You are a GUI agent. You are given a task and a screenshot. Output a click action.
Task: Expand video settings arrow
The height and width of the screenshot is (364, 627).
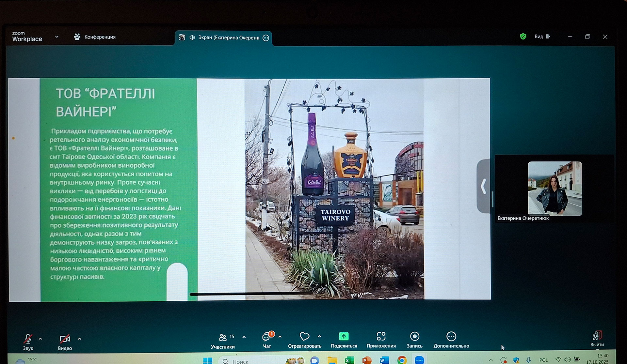(79, 339)
